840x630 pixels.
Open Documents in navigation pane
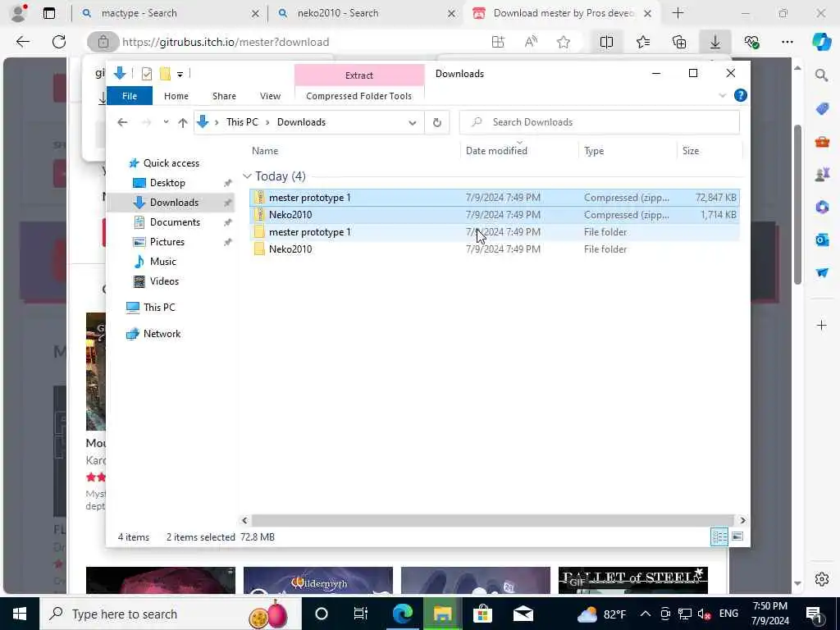175,222
